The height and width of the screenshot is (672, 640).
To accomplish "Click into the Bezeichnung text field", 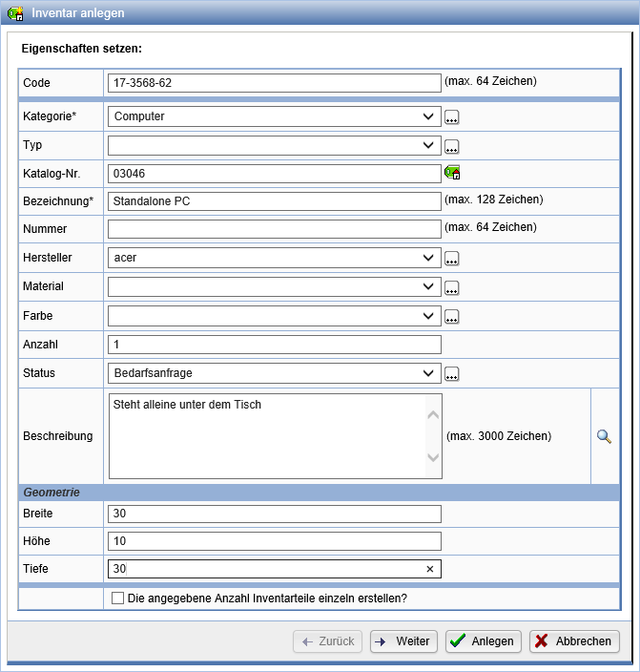I will (275, 201).
